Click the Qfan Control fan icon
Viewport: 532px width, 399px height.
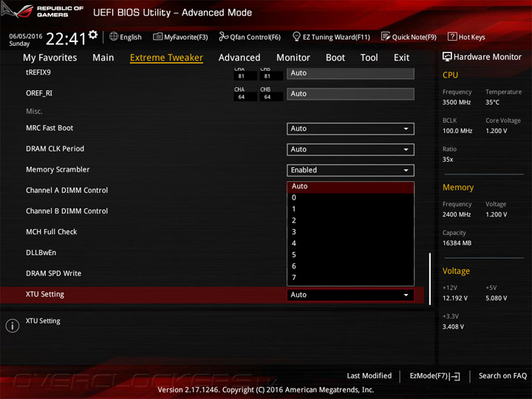[223, 36]
